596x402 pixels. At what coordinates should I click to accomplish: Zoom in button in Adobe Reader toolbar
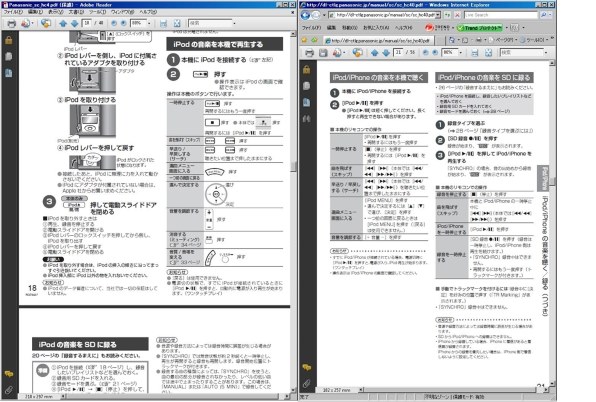click(124, 24)
